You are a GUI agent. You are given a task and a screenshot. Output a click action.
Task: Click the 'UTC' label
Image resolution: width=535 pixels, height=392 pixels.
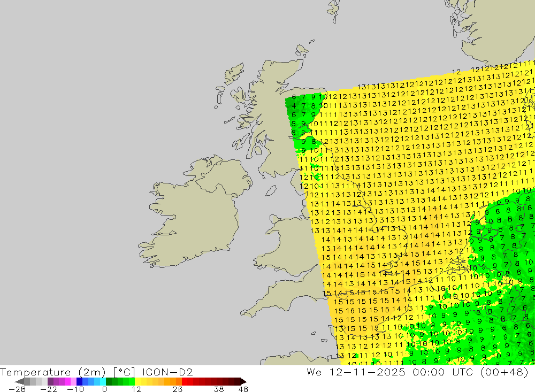click(x=463, y=372)
